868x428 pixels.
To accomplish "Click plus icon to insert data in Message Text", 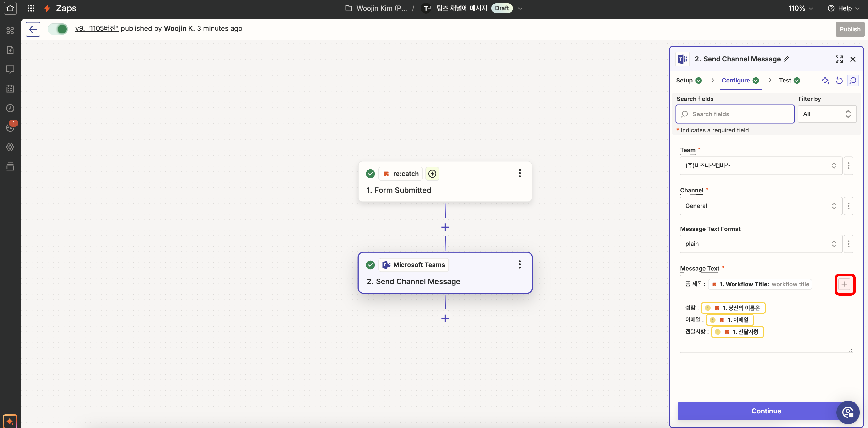I will (844, 284).
